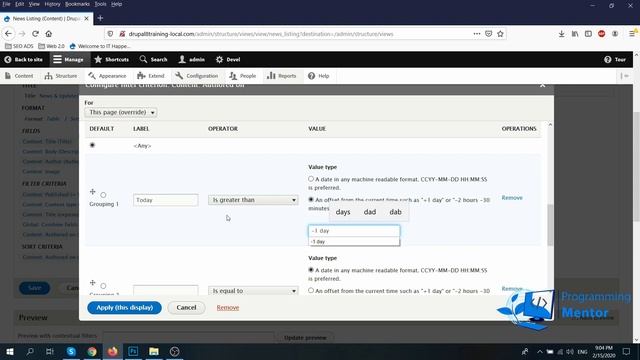Open the Content admin menu
Image resolution: width=640 pixels, height=360 pixels.
[x=19, y=76]
